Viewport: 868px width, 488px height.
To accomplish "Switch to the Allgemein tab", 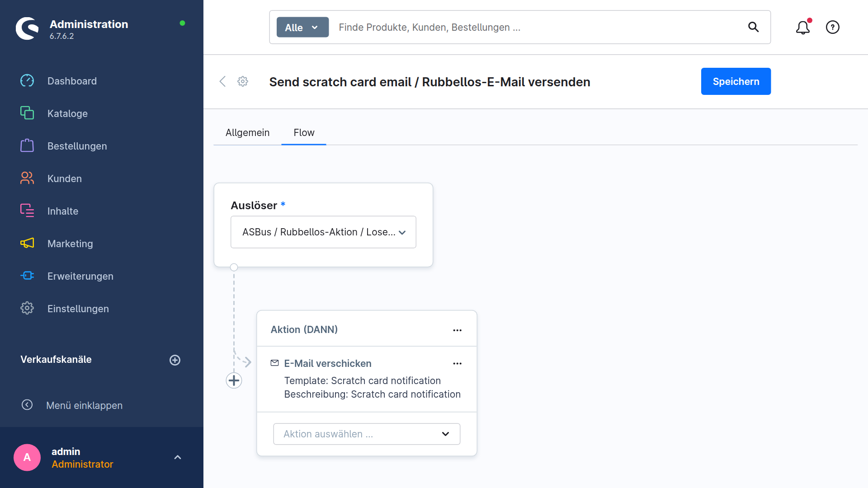I will pos(247,132).
